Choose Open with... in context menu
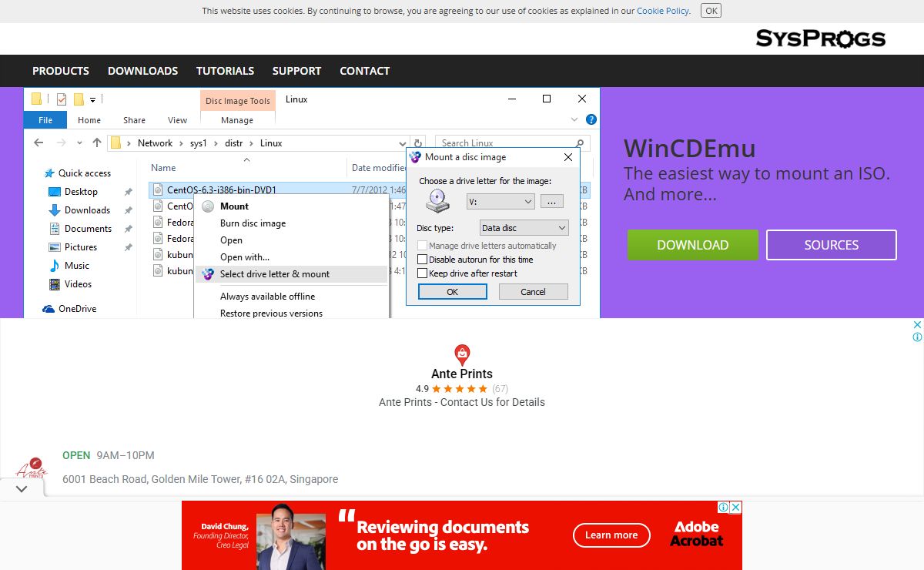924x570 pixels. (x=245, y=257)
